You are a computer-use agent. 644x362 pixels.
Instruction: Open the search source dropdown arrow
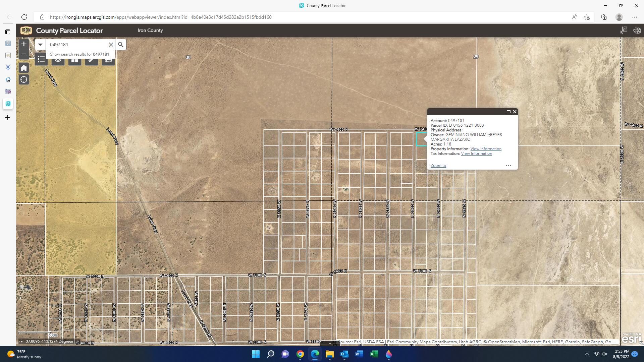[40, 44]
